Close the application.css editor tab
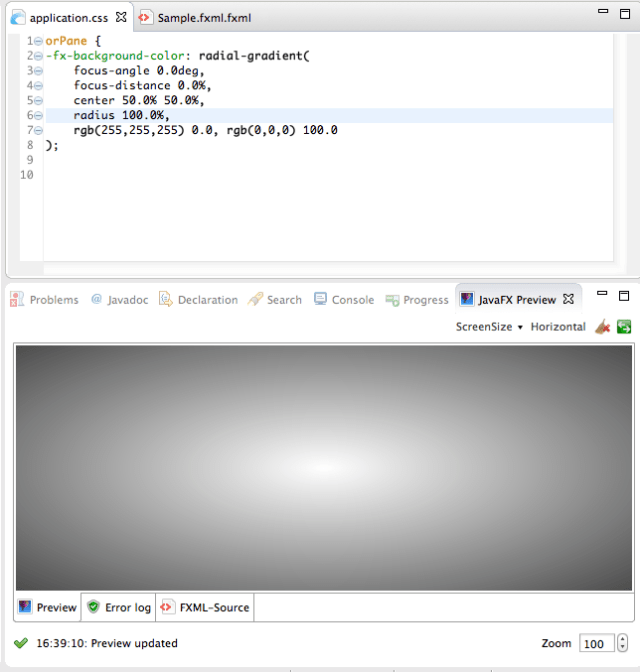640x672 pixels. tap(121, 18)
